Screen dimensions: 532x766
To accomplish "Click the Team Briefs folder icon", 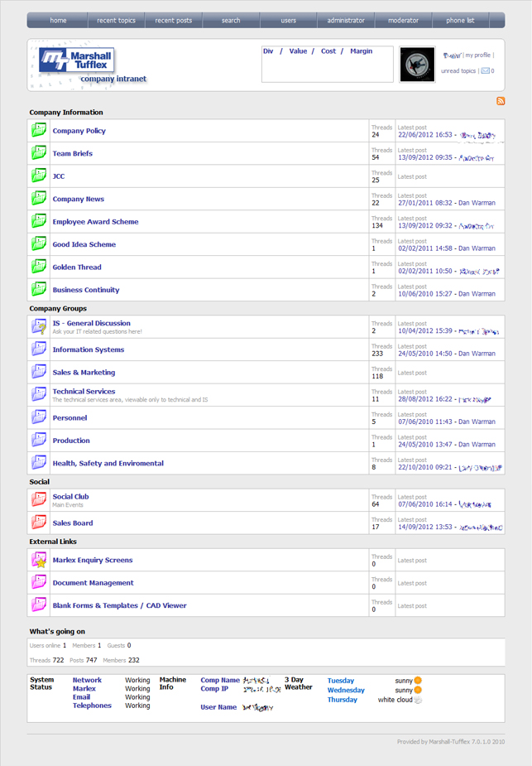I will pyautogui.click(x=39, y=153).
